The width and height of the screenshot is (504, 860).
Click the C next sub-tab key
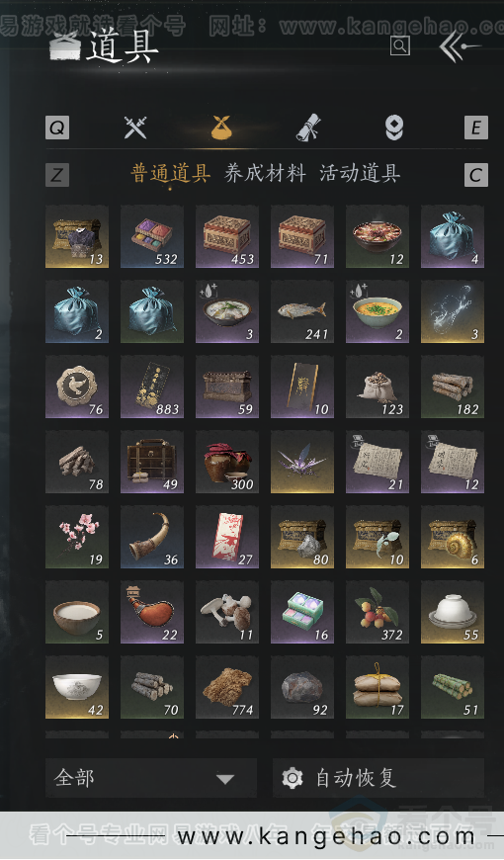(x=475, y=175)
